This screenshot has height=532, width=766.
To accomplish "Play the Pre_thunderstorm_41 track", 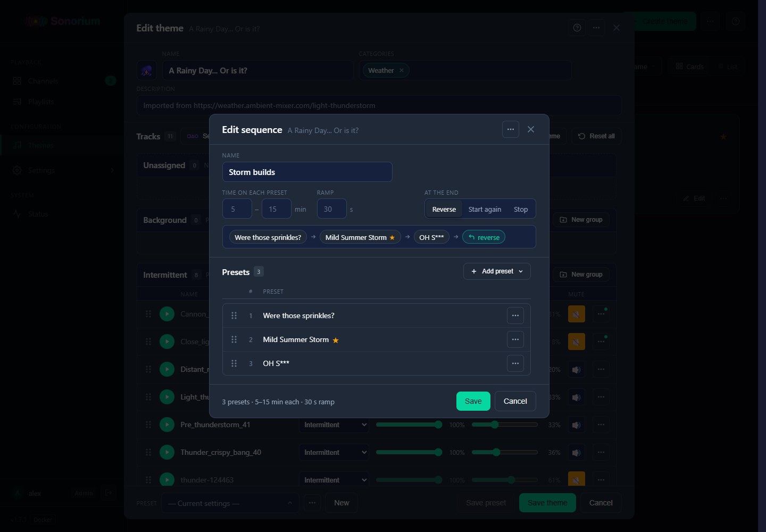I will click(167, 425).
